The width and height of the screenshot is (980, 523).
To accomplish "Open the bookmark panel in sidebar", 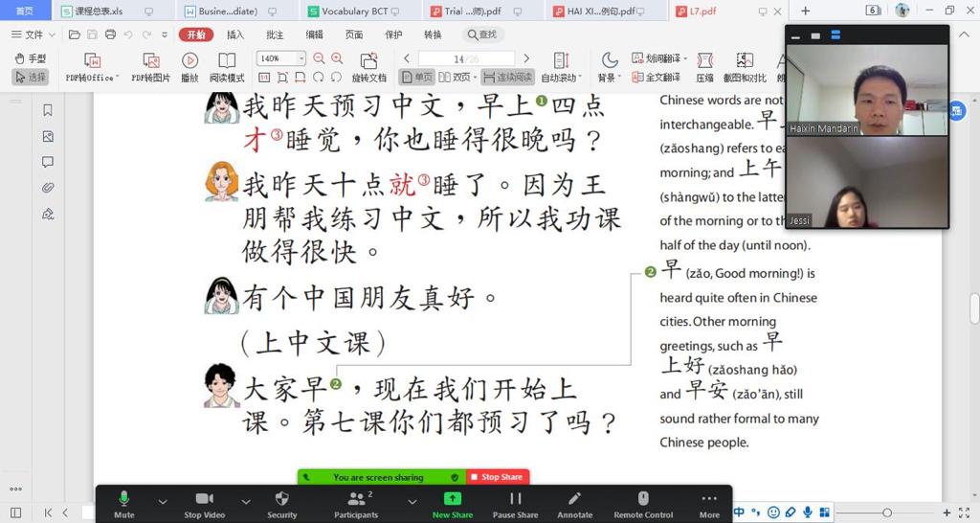I will pos(48,110).
